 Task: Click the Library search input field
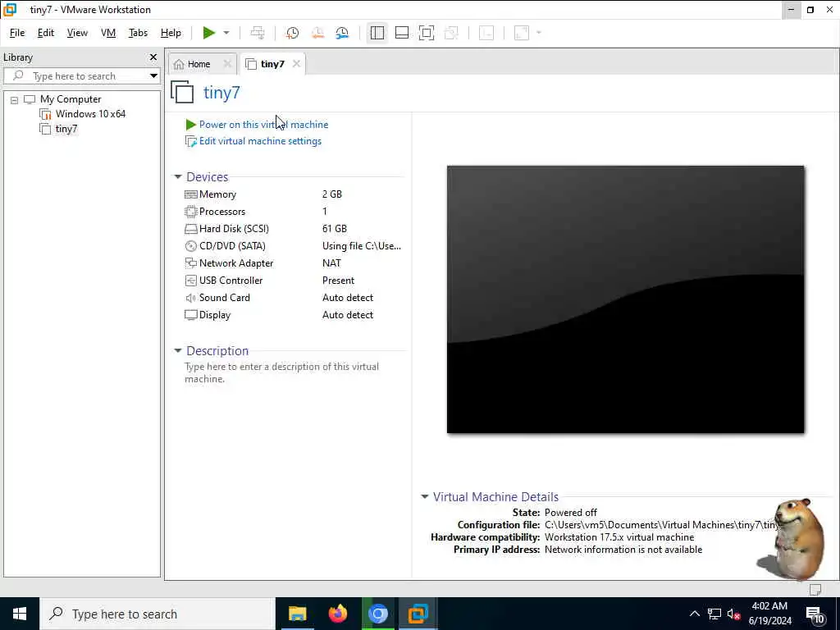pyautogui.click(x=75, y=76)
